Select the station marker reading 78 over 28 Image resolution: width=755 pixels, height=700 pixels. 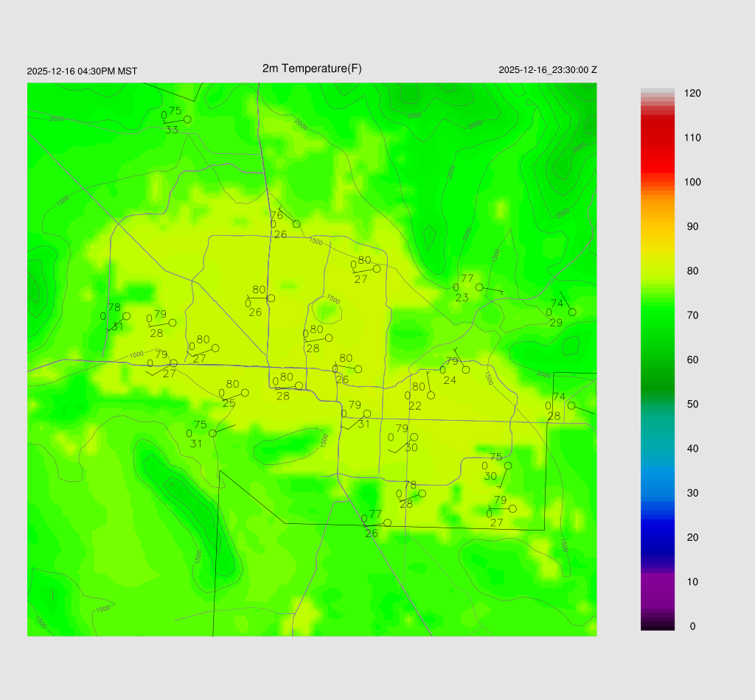[x=422, y=494]
